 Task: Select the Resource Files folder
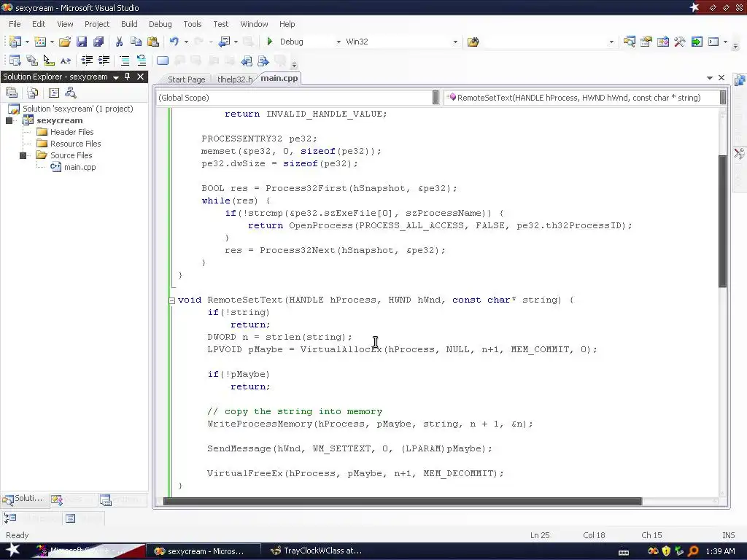pyautogui.click(x=75, y=144)
